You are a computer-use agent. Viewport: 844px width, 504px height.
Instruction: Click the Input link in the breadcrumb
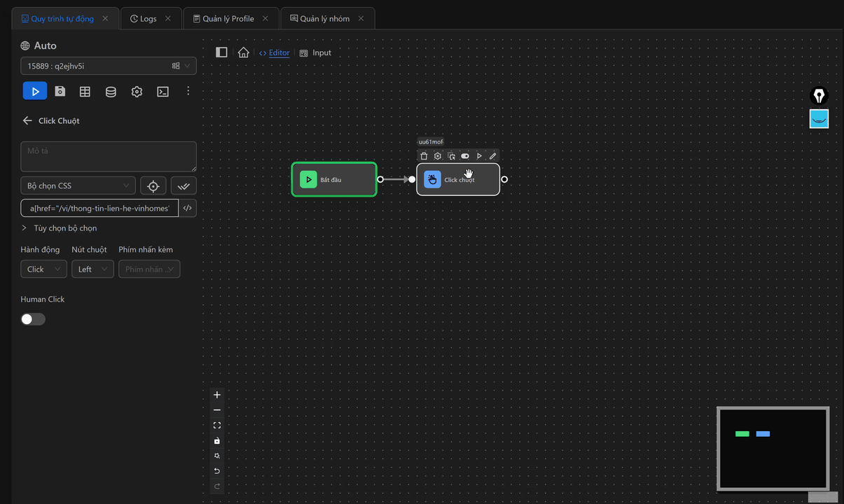(x=321, y=52)
